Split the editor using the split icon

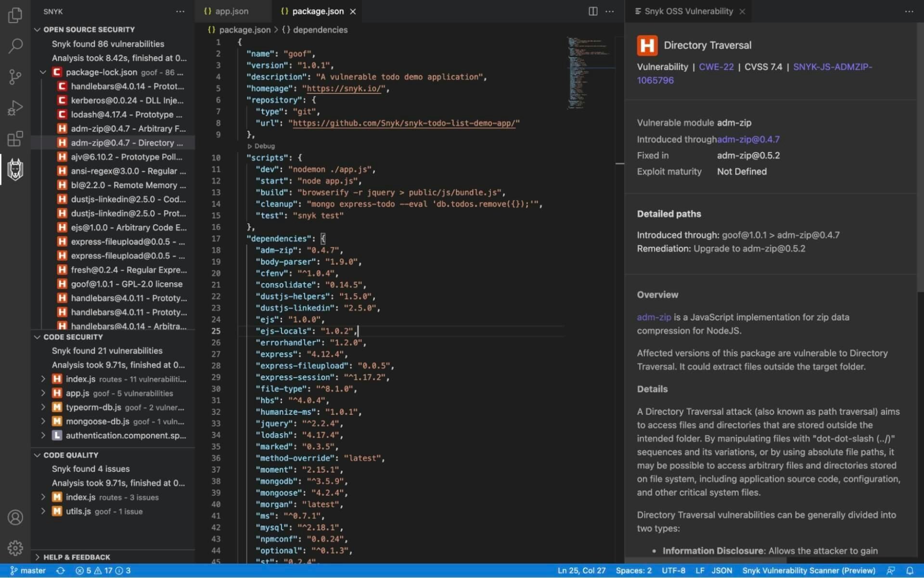click(592, 11)
